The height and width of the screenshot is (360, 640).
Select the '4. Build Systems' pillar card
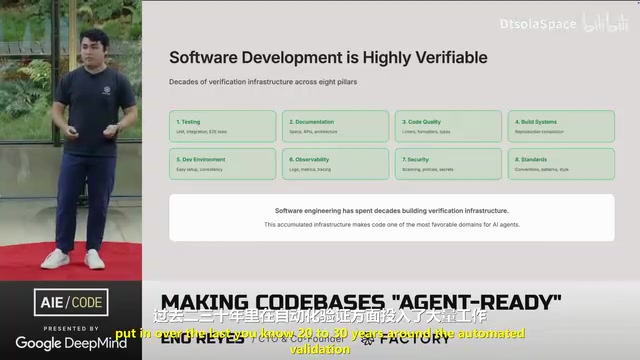(561, 126)
